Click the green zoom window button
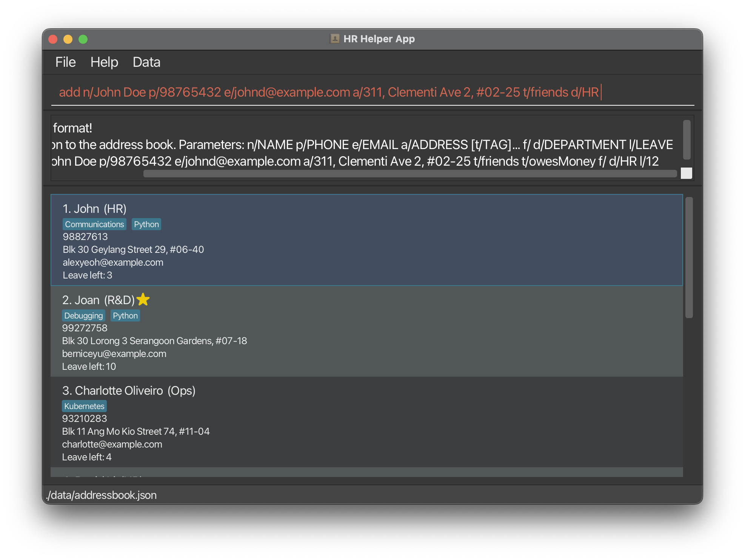745x560 pixels. tap(83, 39)
